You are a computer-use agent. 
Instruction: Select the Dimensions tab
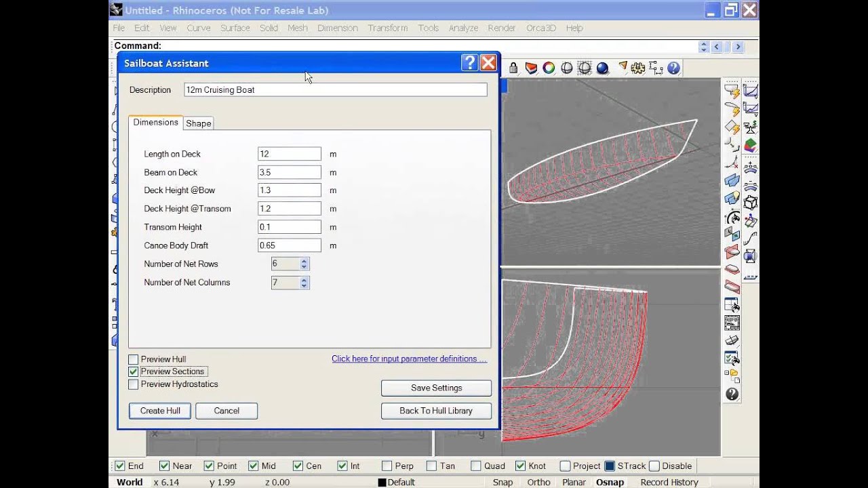tap(156, 122)
